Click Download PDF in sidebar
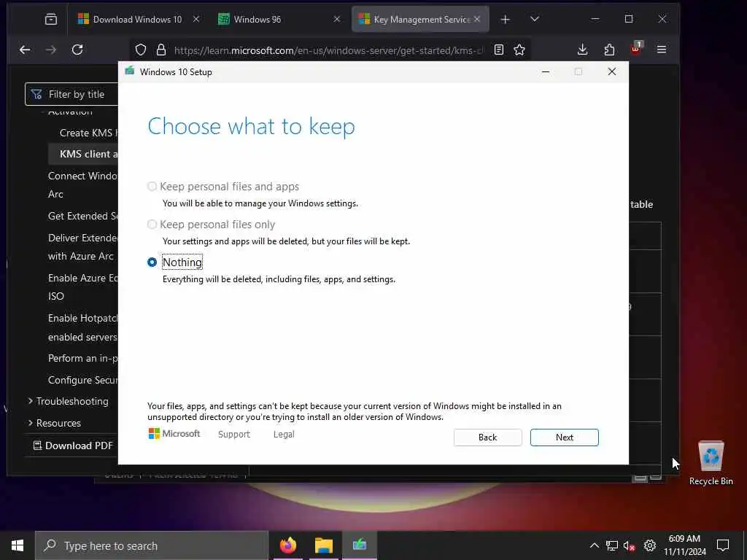Image resolution: width=747 pixels, height=560 pixels. (x=73, y=446)
